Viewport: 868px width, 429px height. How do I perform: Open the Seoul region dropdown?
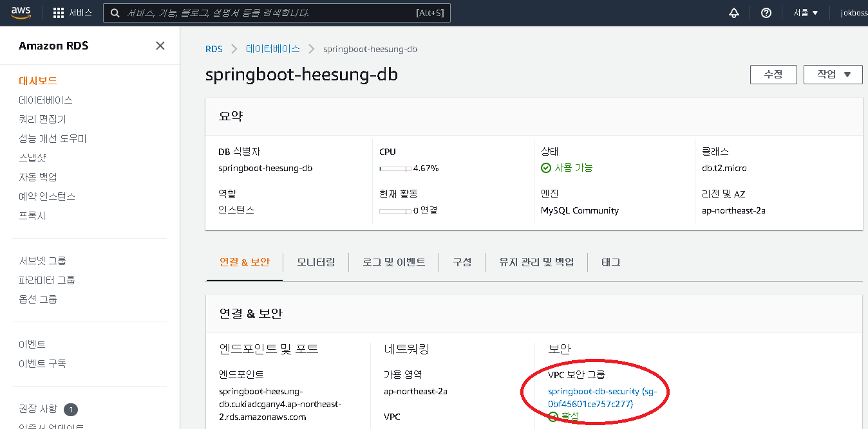(x=806, y=13)
